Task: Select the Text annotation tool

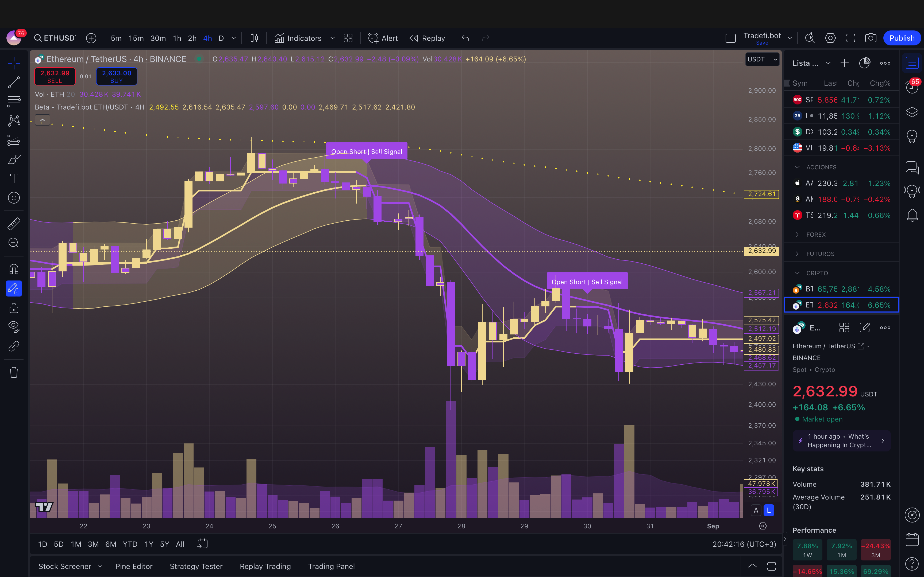Action: click(14, 178)
